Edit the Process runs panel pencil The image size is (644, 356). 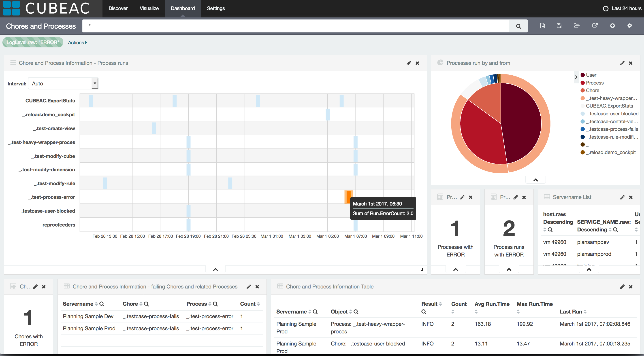[409, 63]
